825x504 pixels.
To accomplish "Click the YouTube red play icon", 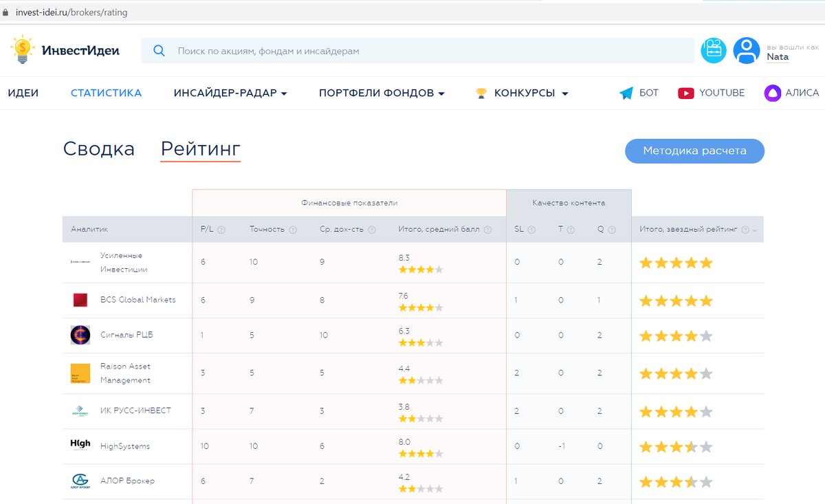I will (x=685, y=93).
